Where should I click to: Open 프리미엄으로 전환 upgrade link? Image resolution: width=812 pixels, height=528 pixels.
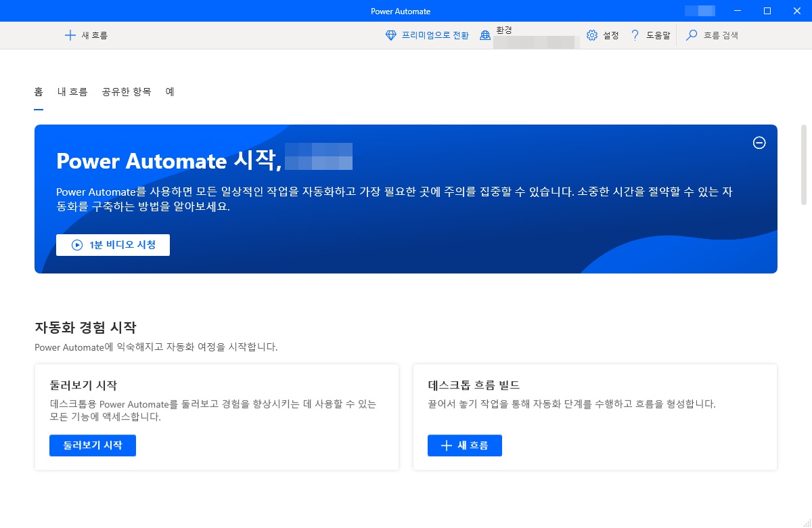click(x=428, y=35)
